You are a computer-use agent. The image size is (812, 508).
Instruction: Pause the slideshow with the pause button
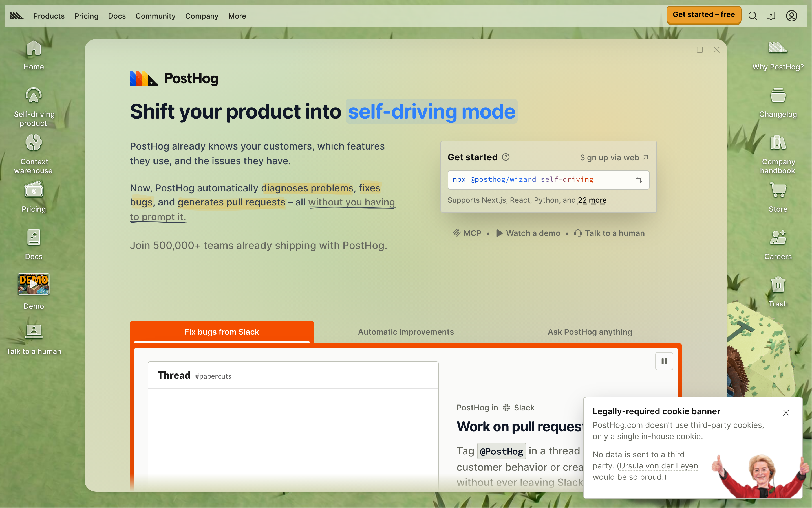click(664, 361)
